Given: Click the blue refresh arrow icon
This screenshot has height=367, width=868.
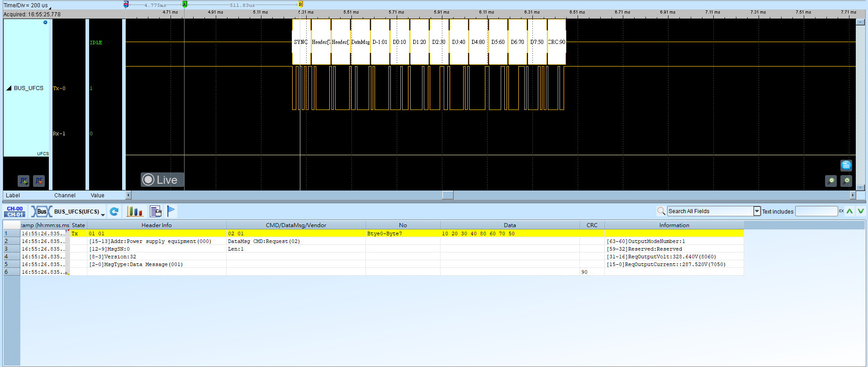Looking at the screenshot, I should point(114,211).
